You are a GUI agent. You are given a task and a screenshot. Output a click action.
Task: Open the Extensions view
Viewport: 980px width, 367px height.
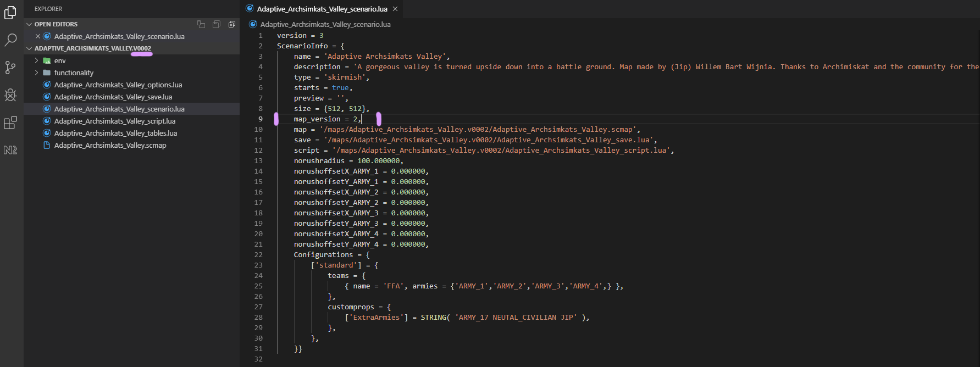[x=10, y=122]
